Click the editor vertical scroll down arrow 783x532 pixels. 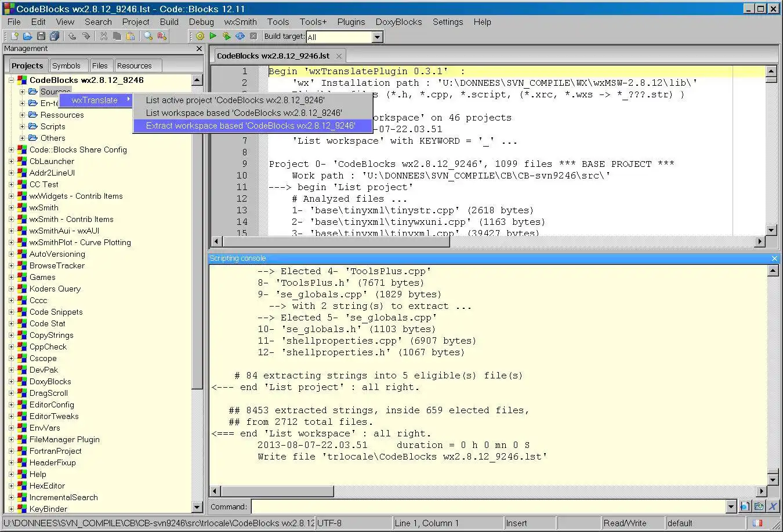(771, 231)
